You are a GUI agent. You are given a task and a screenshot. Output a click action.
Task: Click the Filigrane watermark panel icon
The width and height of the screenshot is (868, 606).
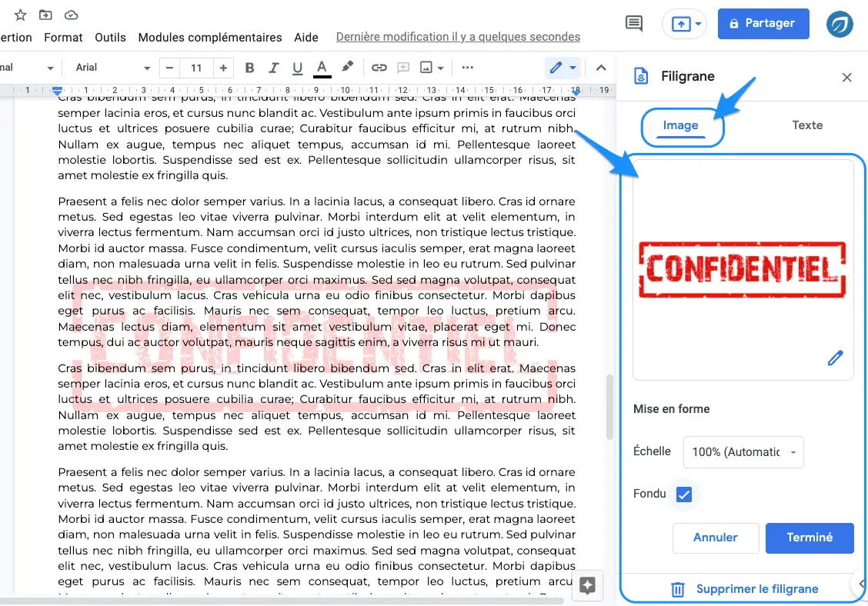click(x=640, y=76)
